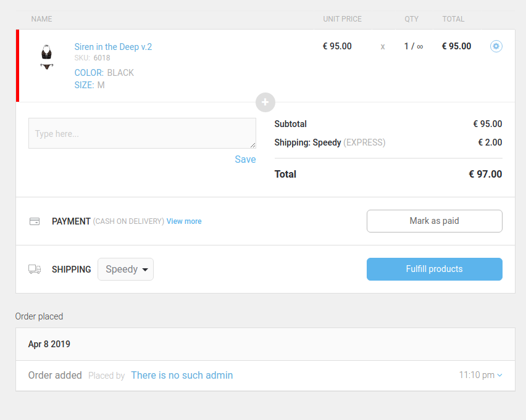Open the Speedy shipping dropdown
The width and height of the screenshot is (526, 420).
[x=125, y=269]
